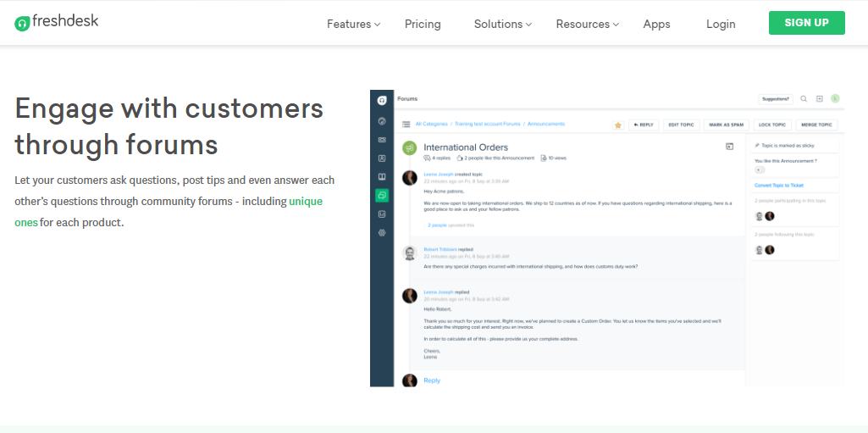The width and height of the screenshot is (868, 433).
Task: Expand the Solutions dropdown chevron
Action: (528, 25)
